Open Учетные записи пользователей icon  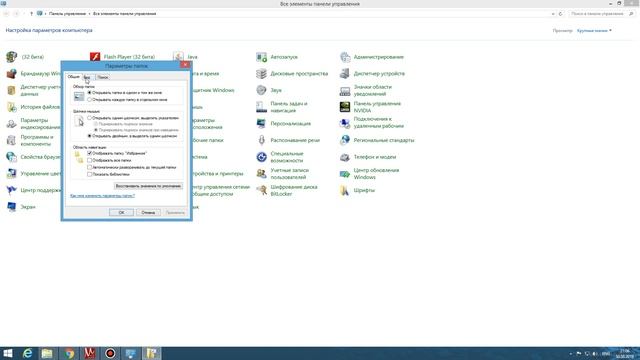click(x=261, y=173)
